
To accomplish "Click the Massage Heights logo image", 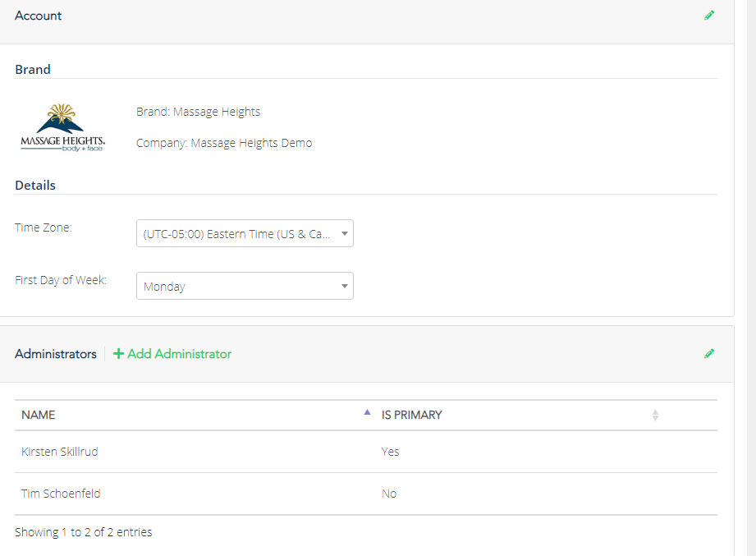I will coord(62,128).
